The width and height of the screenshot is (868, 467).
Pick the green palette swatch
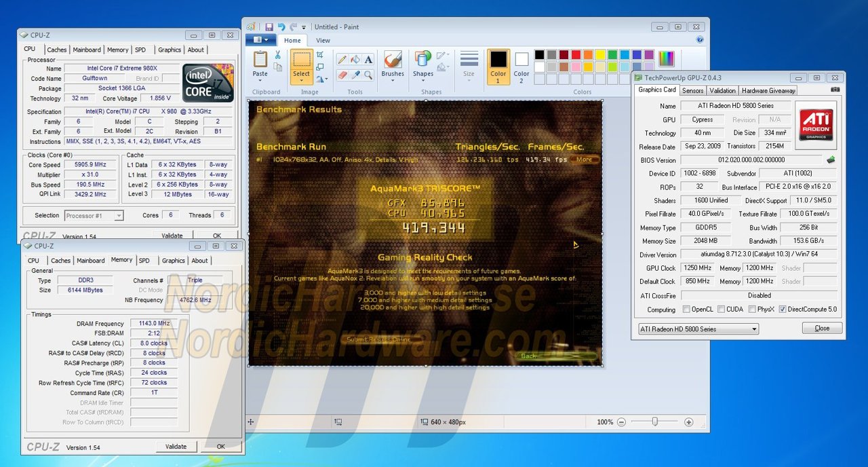pyautogui.click(x=612, y=55)
